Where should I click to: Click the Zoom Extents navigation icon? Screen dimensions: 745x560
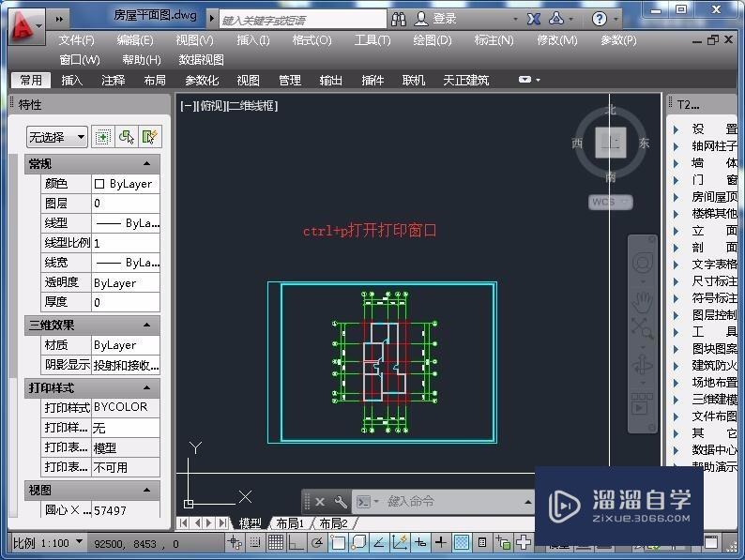tap(643, 328)
